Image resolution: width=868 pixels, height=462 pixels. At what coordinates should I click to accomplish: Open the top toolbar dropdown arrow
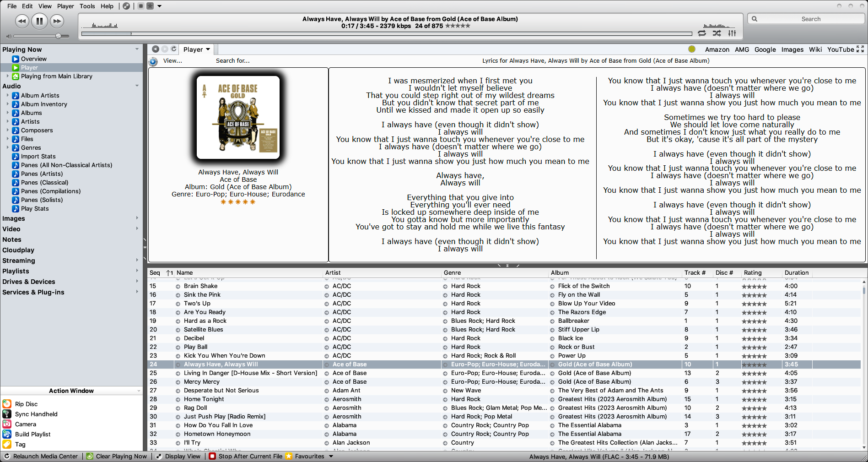click(160, 6)
